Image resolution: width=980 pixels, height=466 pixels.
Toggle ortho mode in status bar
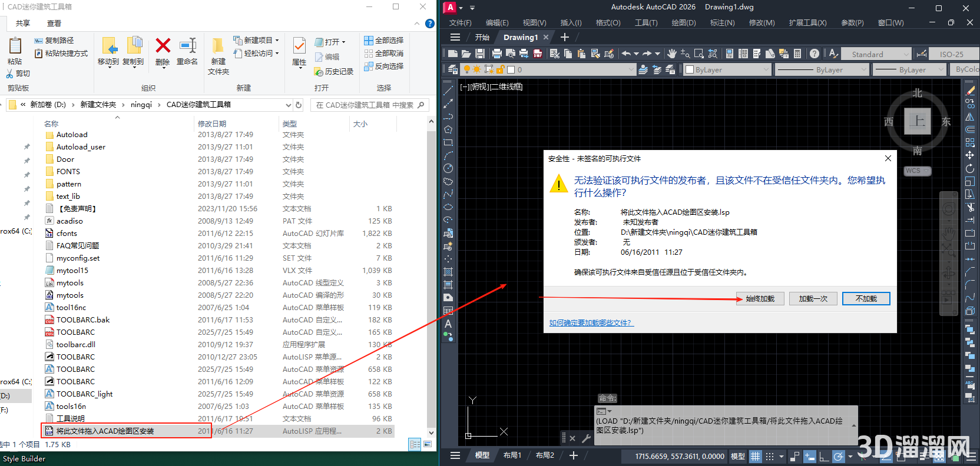click(824, 456)
